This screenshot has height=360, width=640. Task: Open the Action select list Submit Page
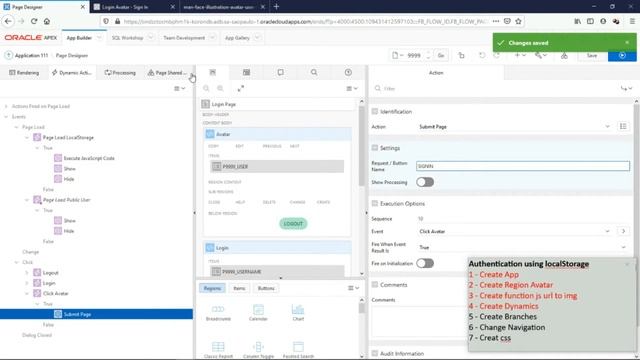tap(514, 127)
